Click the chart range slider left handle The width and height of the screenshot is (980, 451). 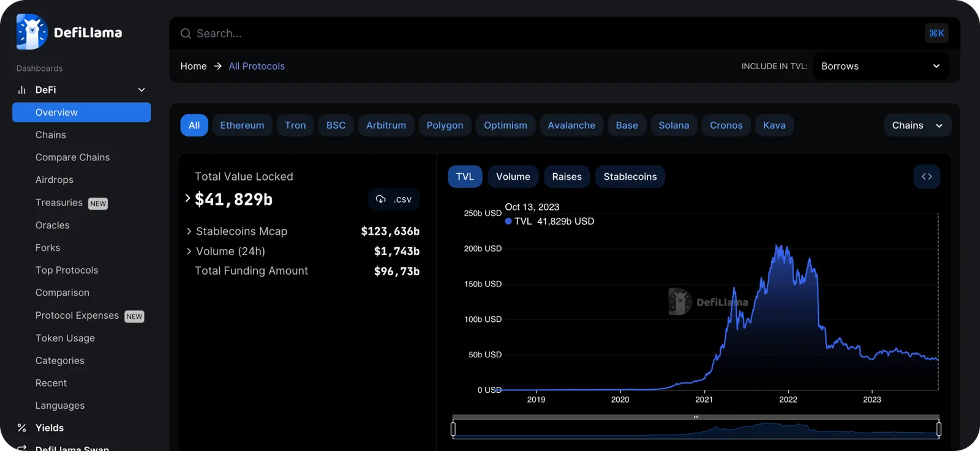coord(453,429)
